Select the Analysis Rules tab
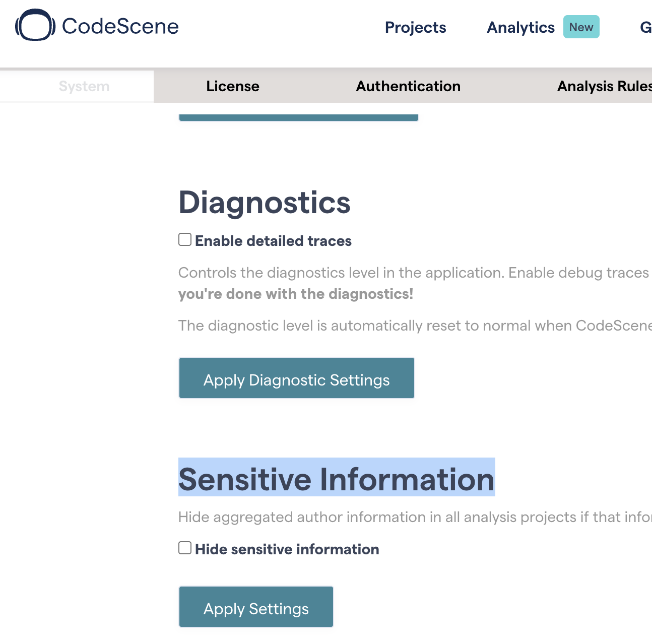Viewport: 652px width, 644px height. (x=604, y=86)
